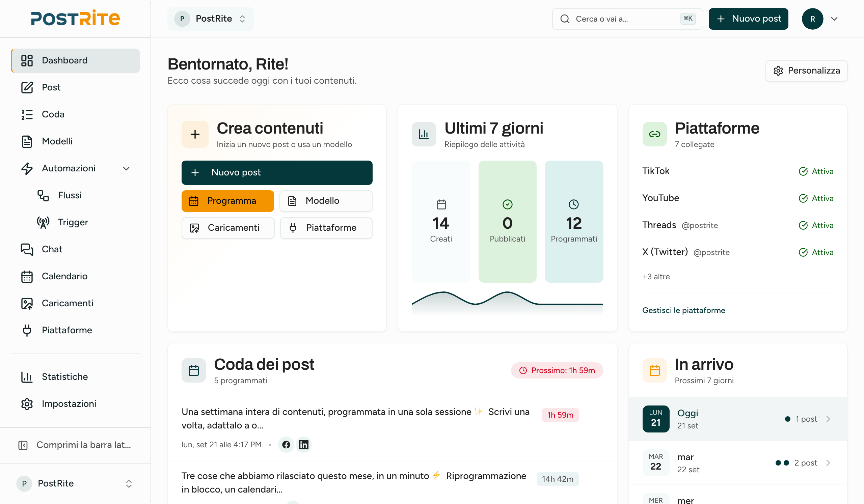
Task: Click the Cerca o vai a search field
Action: [627, 19]
